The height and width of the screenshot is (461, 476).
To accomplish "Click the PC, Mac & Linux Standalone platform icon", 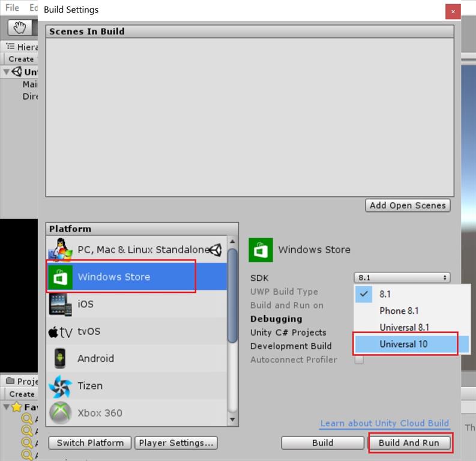I will coord(61,250).
